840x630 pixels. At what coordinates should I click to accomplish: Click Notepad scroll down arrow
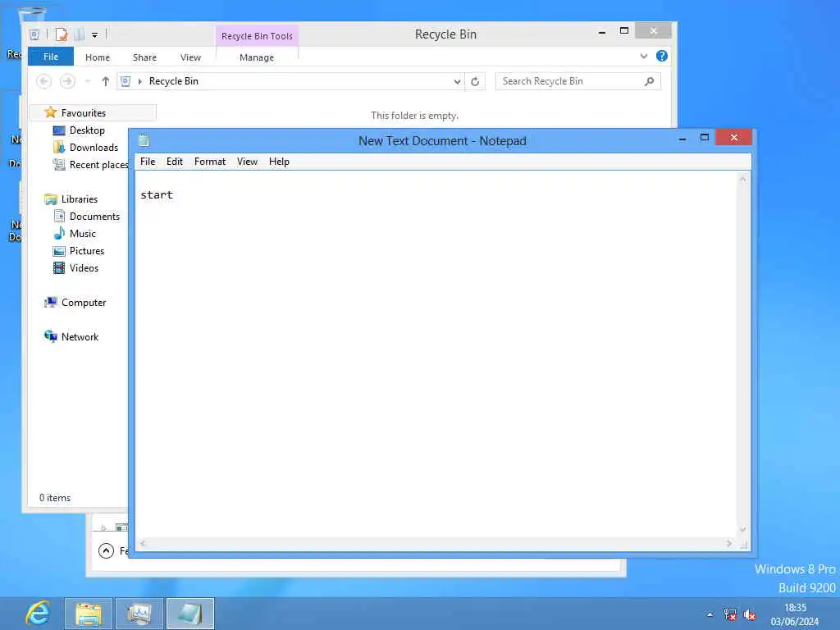point(742,530)
